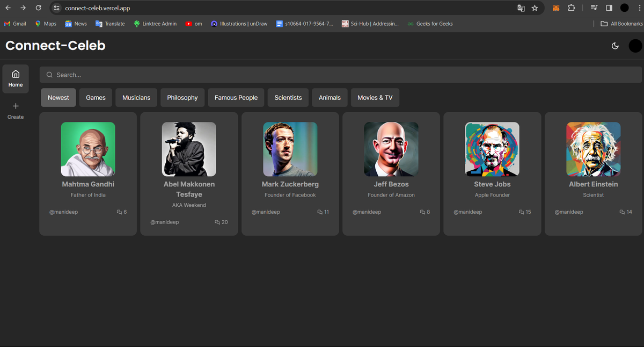Open the MetaMask fox extension
This screenshot has width=644, height=347.
(557, 8)
